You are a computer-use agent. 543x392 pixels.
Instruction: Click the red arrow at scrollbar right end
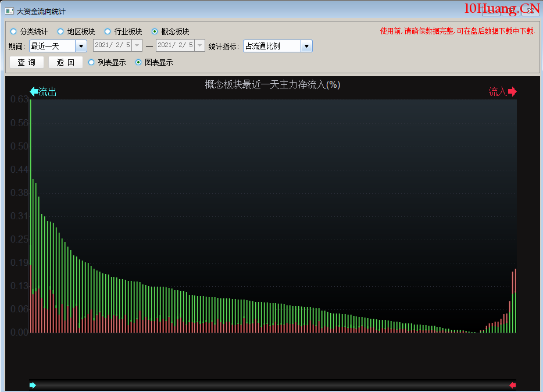(513, 385)
